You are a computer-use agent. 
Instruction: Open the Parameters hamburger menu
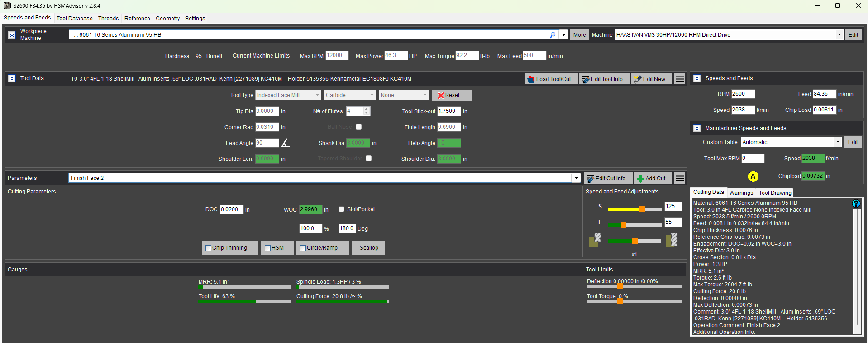679,178
